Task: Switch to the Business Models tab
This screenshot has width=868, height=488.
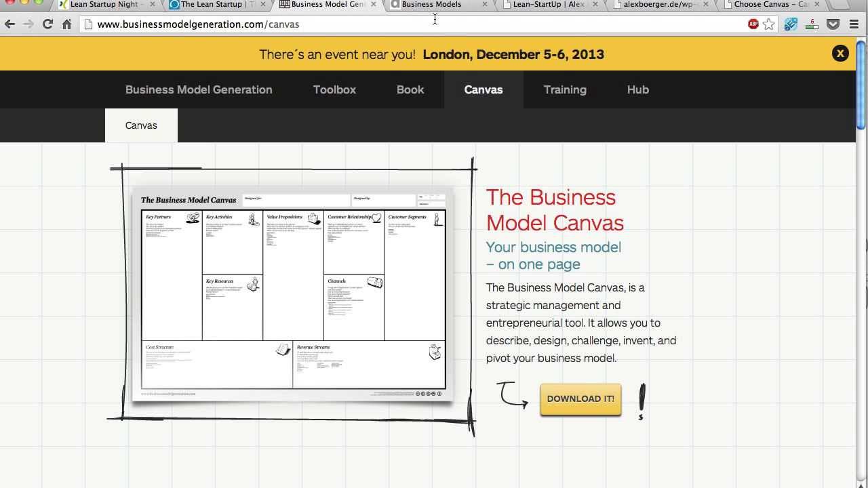Action: pos(437,4)
